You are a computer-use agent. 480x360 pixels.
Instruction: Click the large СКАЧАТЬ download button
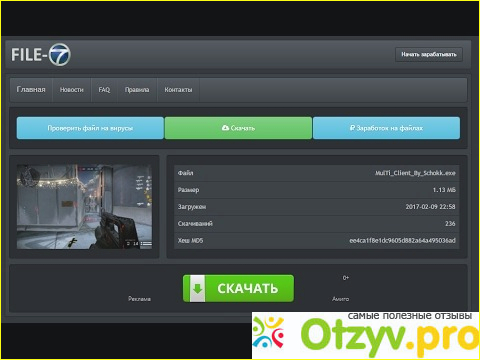238,288
